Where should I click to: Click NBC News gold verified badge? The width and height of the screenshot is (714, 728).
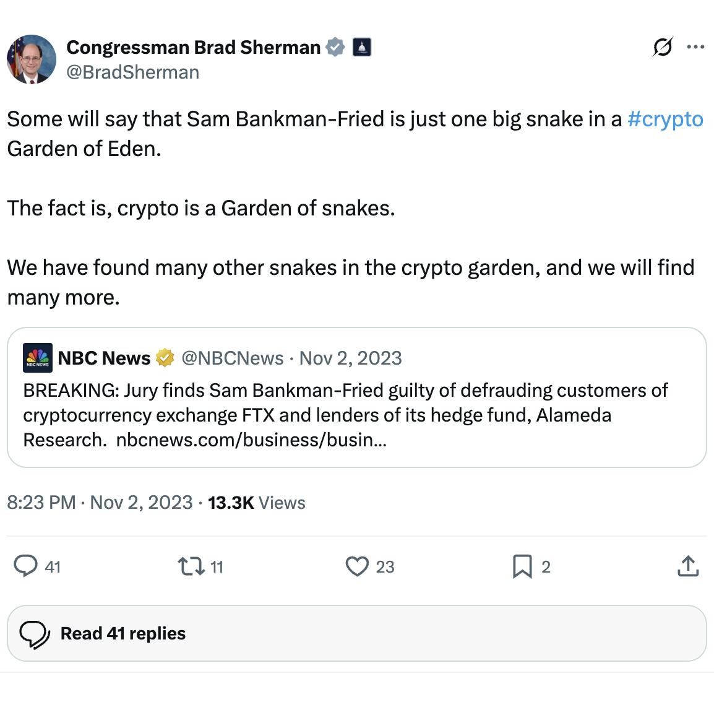pos(165,358)
